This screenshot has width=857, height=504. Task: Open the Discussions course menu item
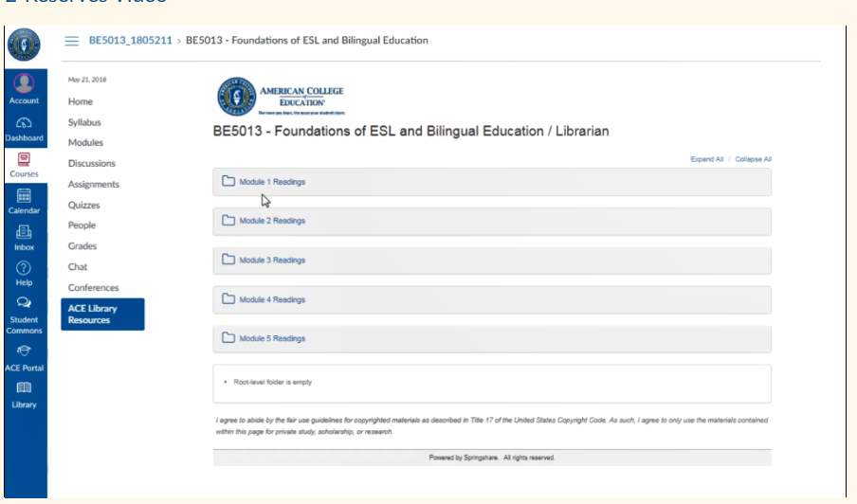click(x=91, y=163)
